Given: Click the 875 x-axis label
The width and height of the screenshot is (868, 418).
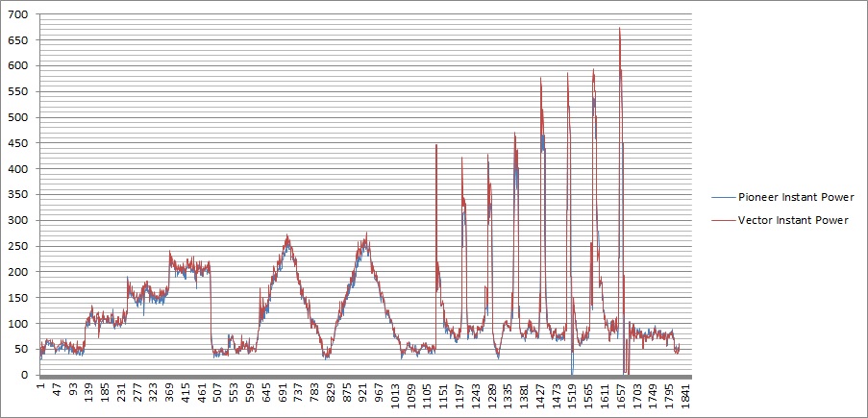Looking at the screenshot, I should point(347,393).
